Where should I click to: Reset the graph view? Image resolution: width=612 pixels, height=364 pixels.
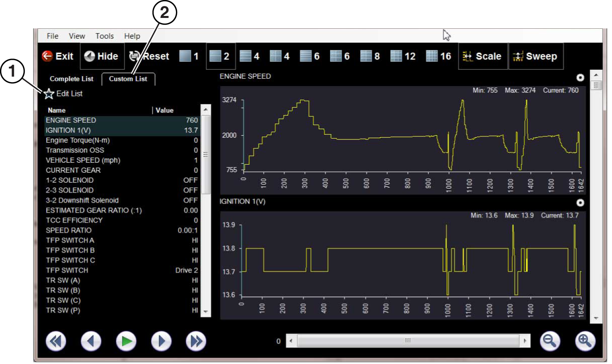pyautogui.click(x=149, y=56)
